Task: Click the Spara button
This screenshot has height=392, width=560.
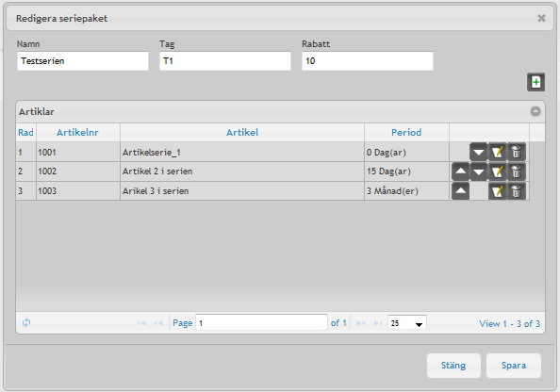Action: (514, 366)
